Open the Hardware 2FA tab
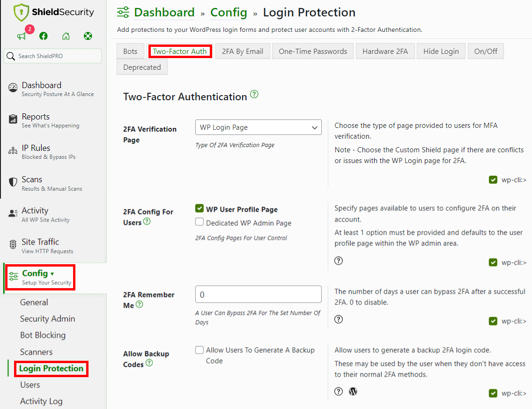 385,51
